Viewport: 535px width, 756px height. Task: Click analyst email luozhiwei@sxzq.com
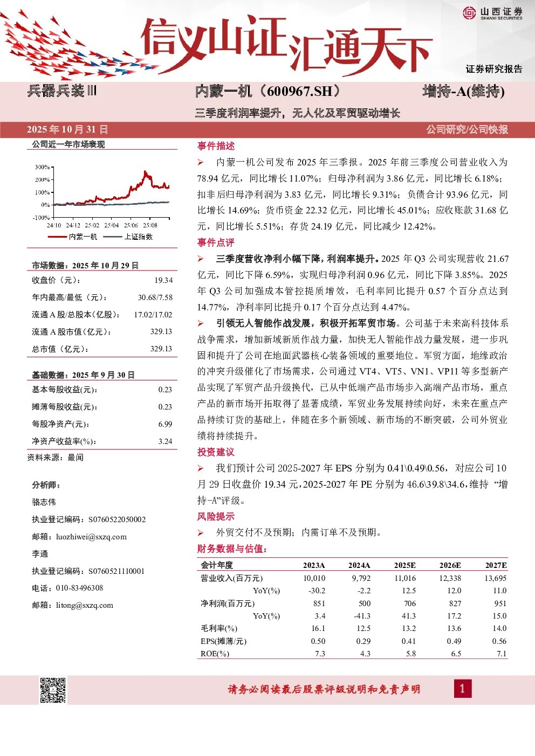[91, 537]
